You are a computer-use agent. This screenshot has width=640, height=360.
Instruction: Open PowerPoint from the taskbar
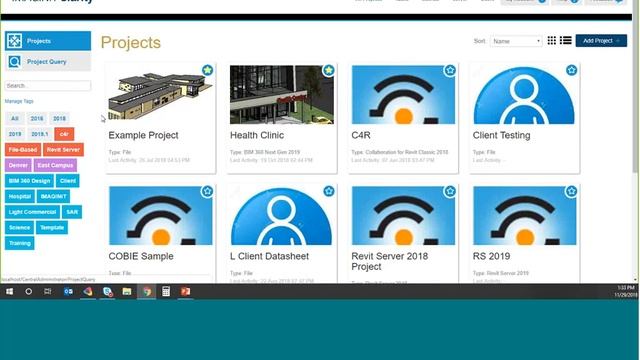pos(185,291)
